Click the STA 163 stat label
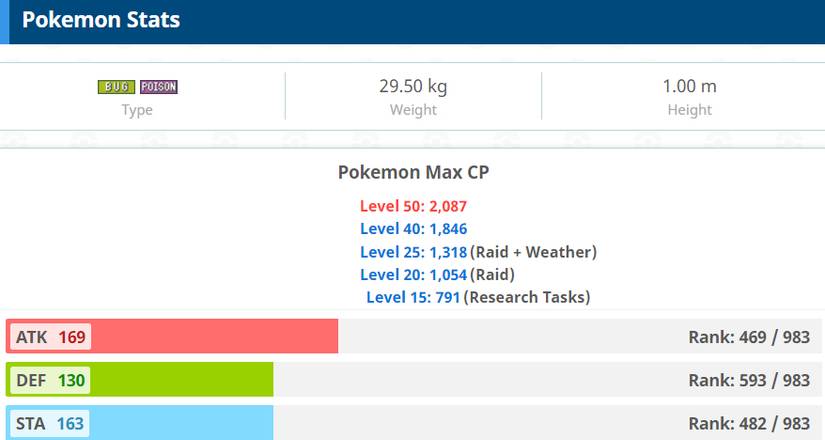825x440 pixels. (x=50, y=423)
